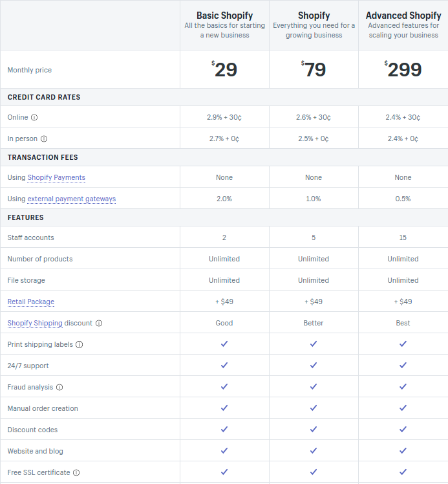Click the TRANSACTION FEES section header
This screenshot has width=448, height=484.
coord(43,157)
